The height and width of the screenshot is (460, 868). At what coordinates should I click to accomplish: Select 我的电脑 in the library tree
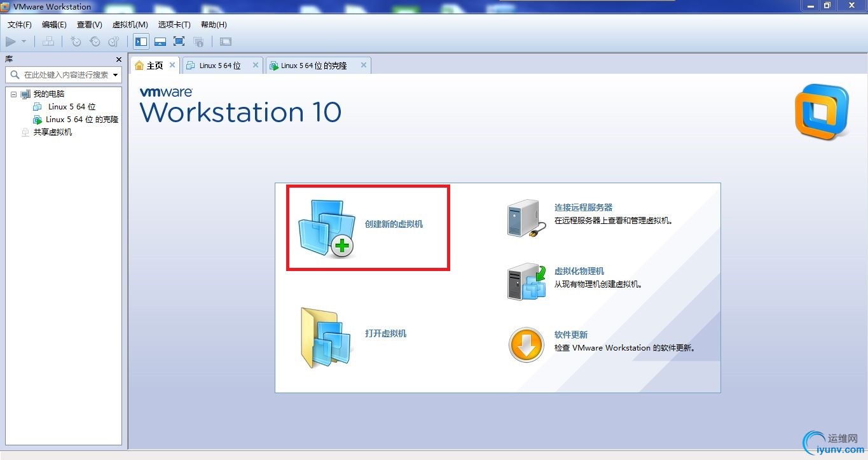[49, 94]
